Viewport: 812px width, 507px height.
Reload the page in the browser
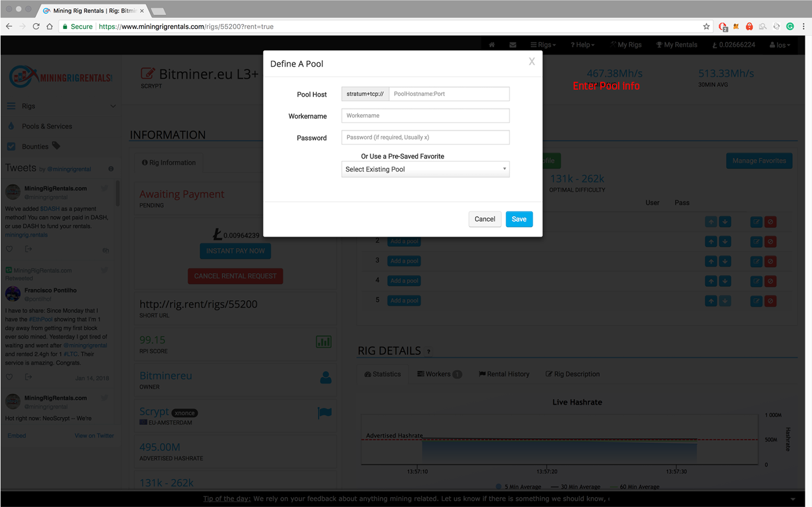(36, 26)
